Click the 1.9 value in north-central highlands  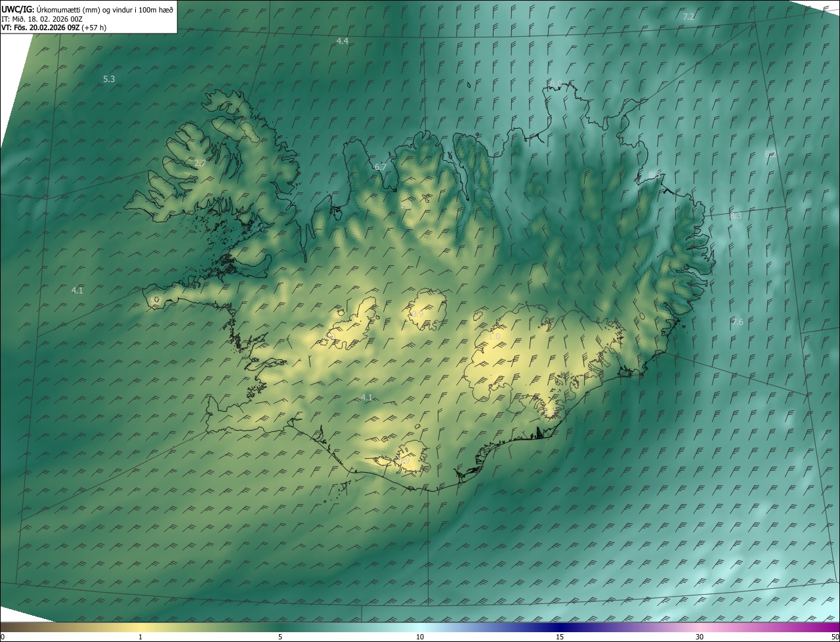point(406,205)
